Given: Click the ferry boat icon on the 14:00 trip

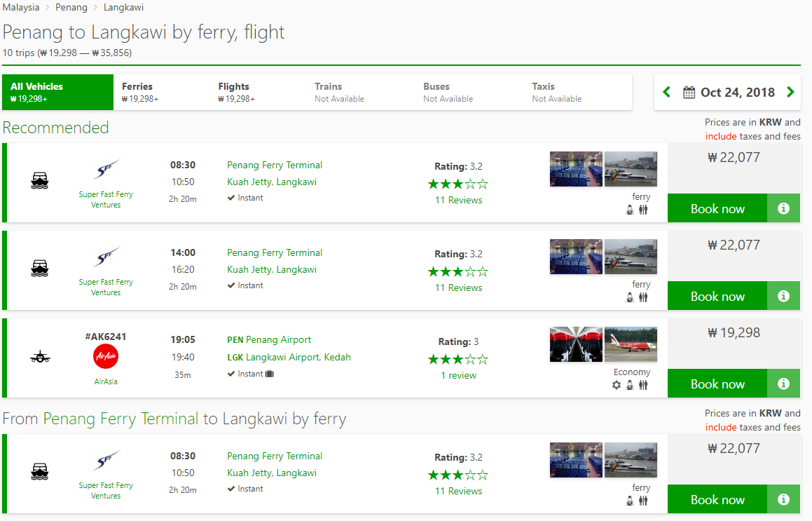Looking at the screenshot, I should tap(40, 269).
